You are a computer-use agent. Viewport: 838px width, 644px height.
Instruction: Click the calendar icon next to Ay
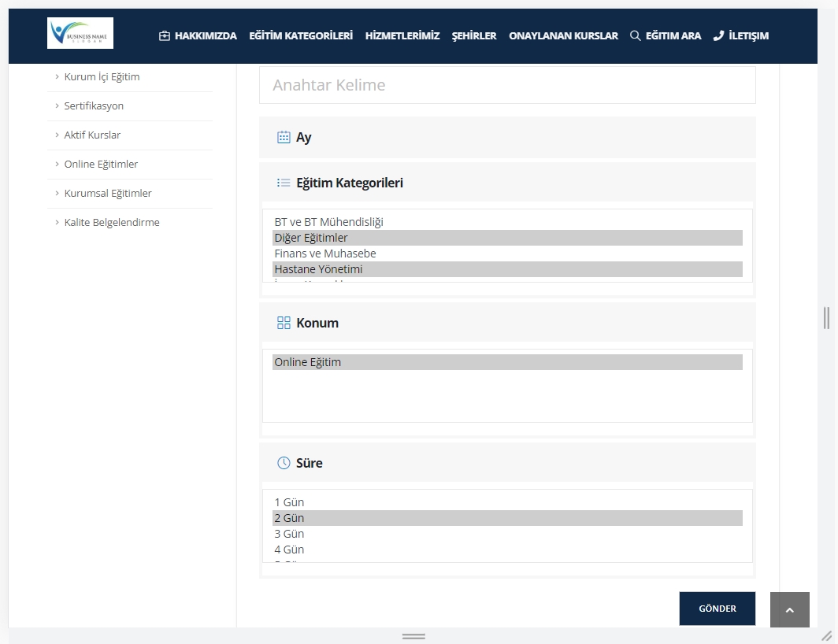(284, 137)
